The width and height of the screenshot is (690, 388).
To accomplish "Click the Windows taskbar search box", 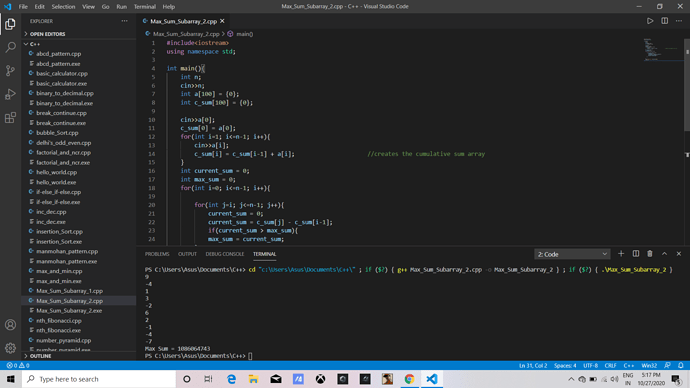I will (99, 379).
